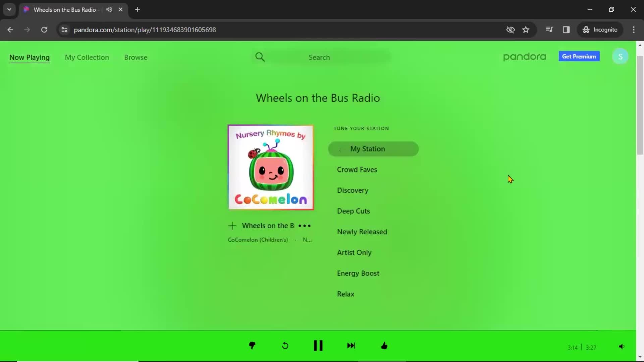Select the Relax station mode
This screenshot has width=644, height=362.
(x=346, y=294)
